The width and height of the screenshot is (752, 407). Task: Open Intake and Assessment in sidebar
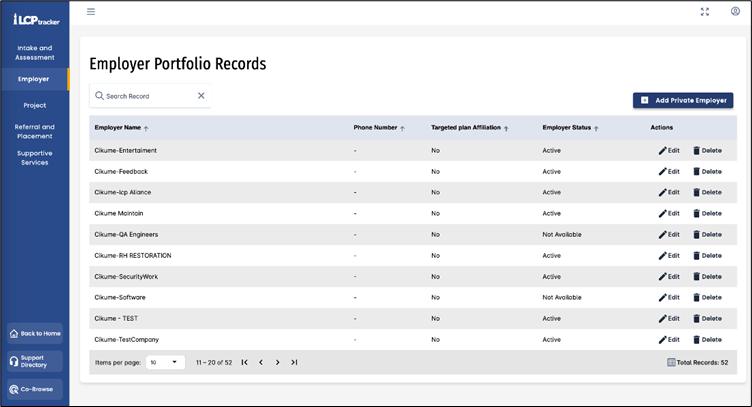[x=35, y=53]
